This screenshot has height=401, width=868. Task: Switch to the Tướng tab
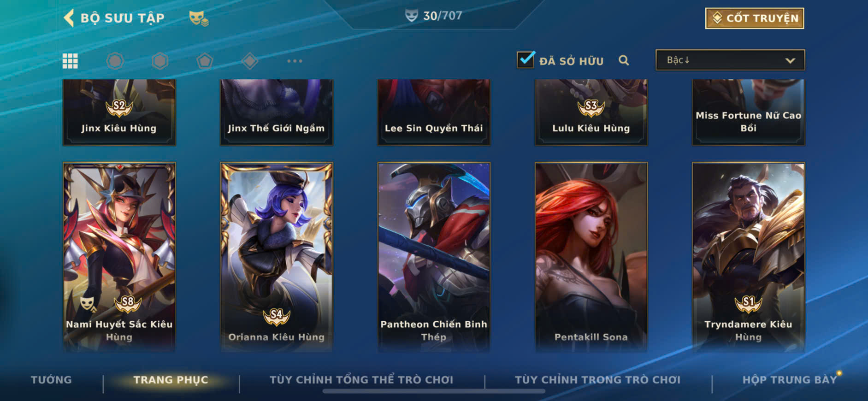point(51,380)
